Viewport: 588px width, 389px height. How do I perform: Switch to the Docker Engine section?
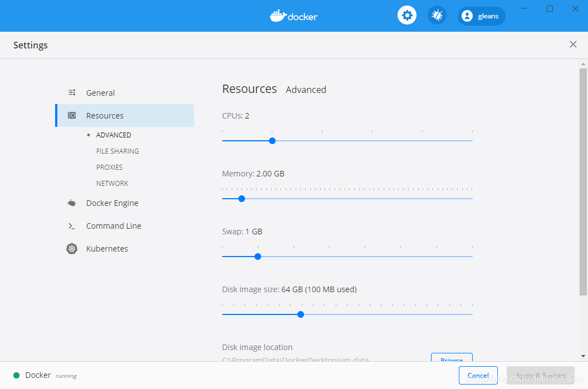point(112,203)
